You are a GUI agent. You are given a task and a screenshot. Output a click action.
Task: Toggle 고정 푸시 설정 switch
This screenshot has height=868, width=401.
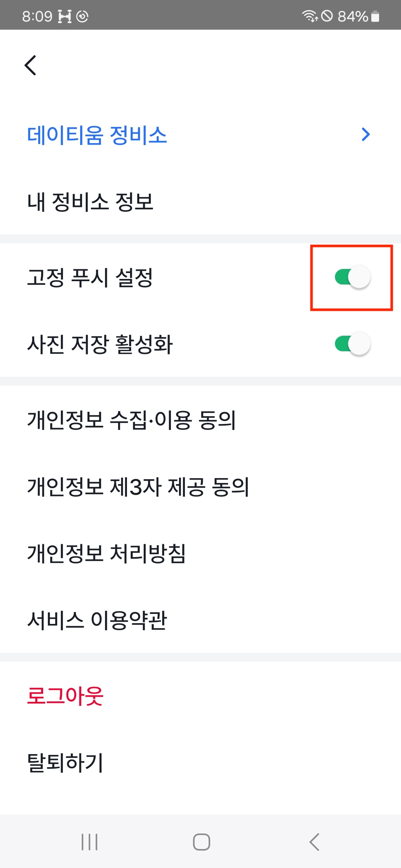[x=352, y=277]
